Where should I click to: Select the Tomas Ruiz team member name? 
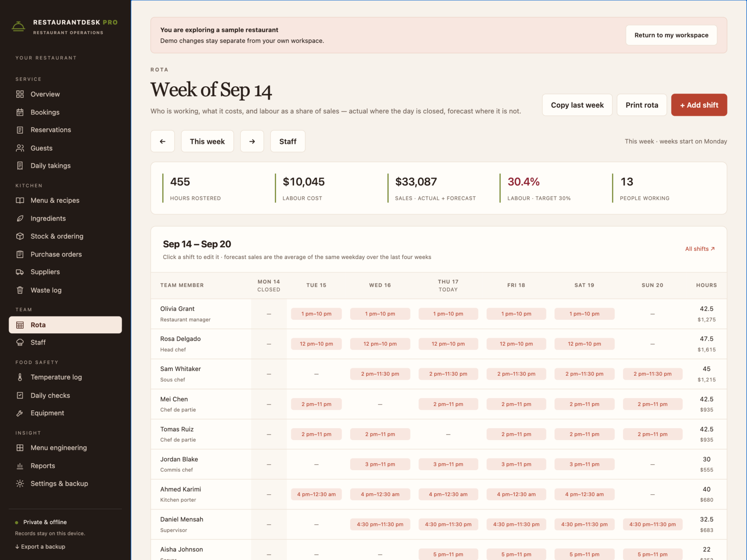[177, 429]
